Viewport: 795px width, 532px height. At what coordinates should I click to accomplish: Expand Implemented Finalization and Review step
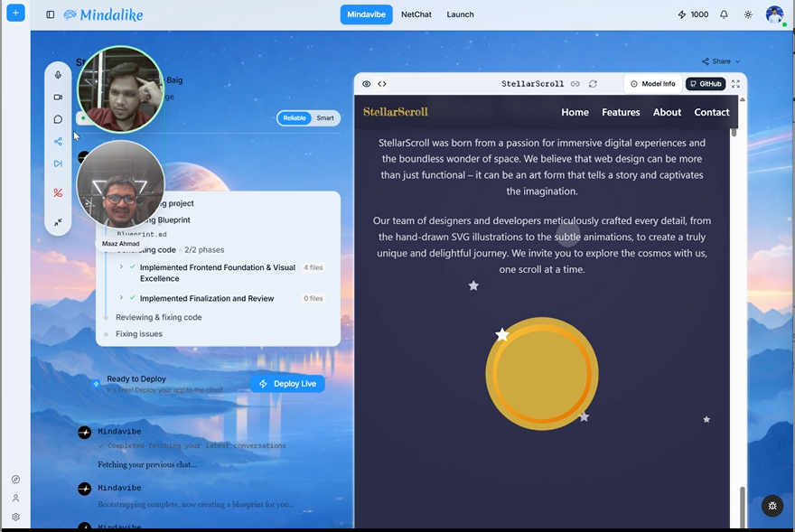[x=121, y=298]
